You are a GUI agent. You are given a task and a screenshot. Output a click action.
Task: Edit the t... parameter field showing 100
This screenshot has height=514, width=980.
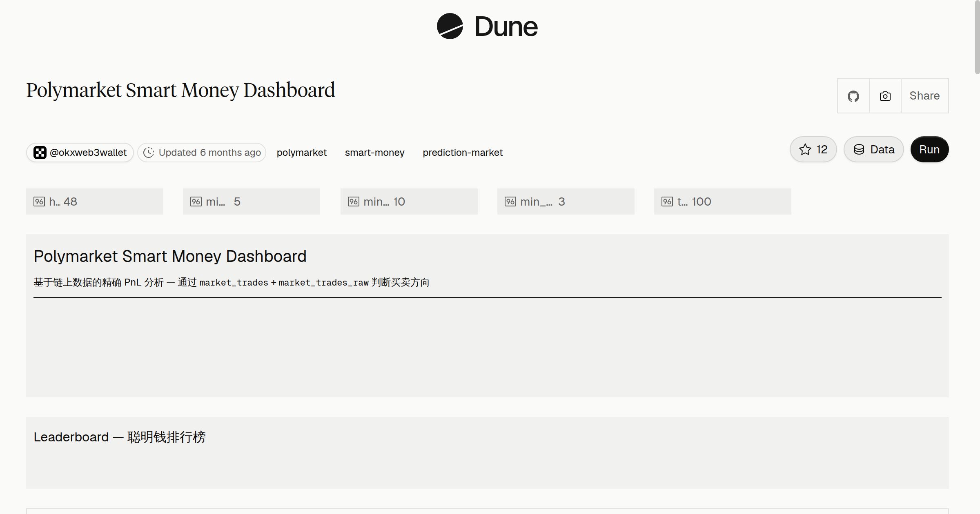tap(723, 202)
